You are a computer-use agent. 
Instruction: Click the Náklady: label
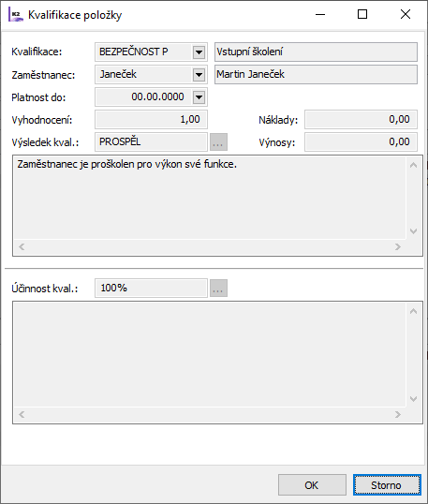pyautogui.click(x=278, y=120)
